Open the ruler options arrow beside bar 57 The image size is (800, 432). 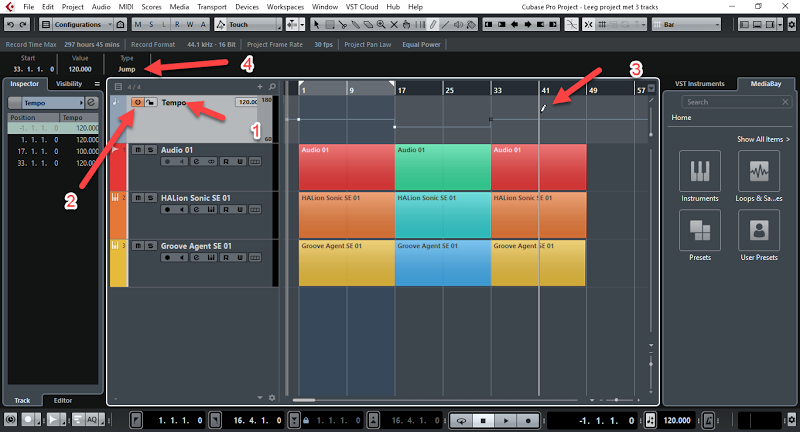point(651,88)
